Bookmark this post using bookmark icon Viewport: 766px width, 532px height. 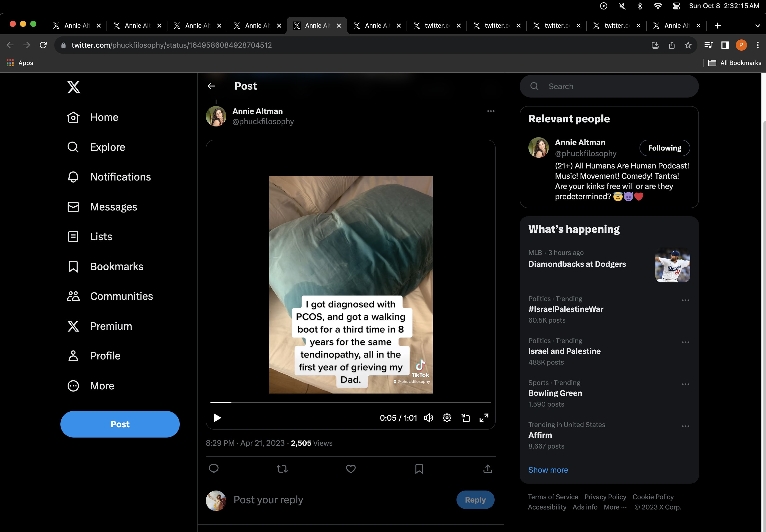pyautogui.click(x=419, y=469)
